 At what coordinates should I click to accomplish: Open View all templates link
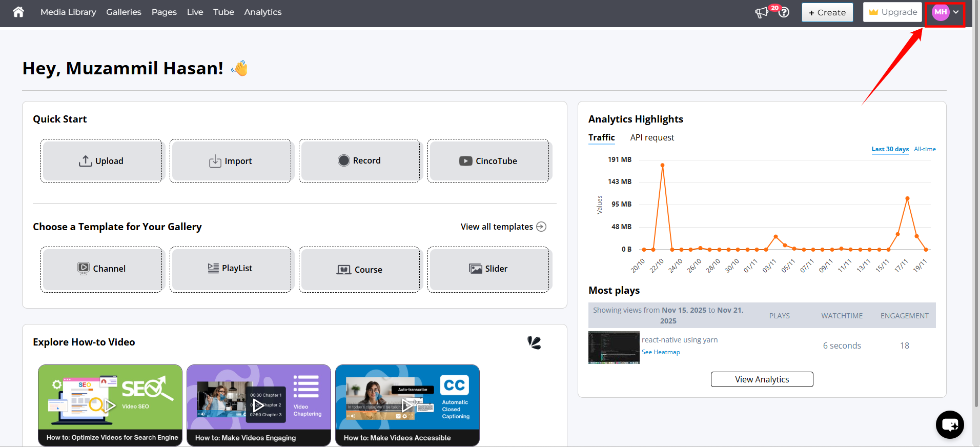[503, 227]
